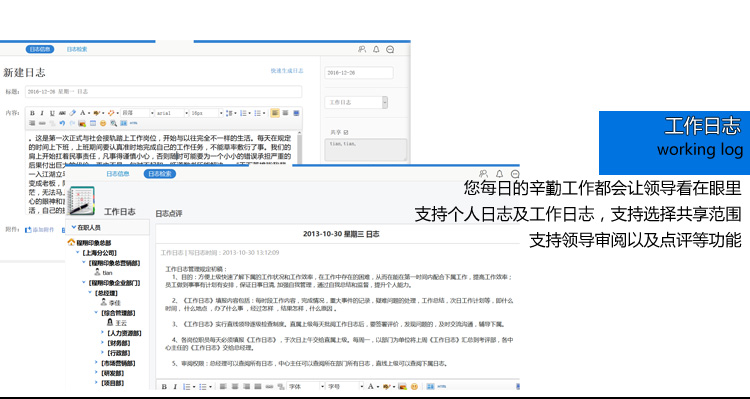
Task: Open the 字体 font dropdown in comment editor
Action: point(306,387)
